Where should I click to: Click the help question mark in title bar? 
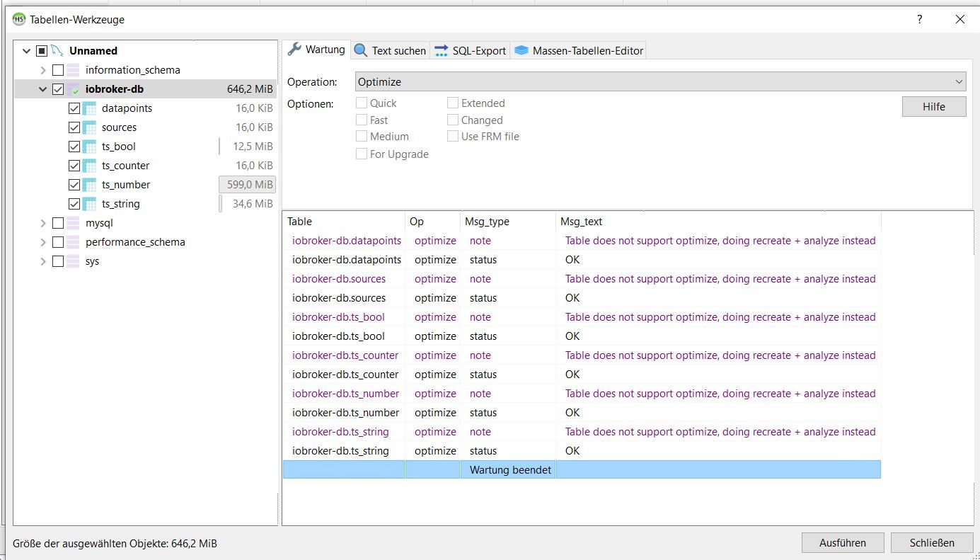pos(920,20)
